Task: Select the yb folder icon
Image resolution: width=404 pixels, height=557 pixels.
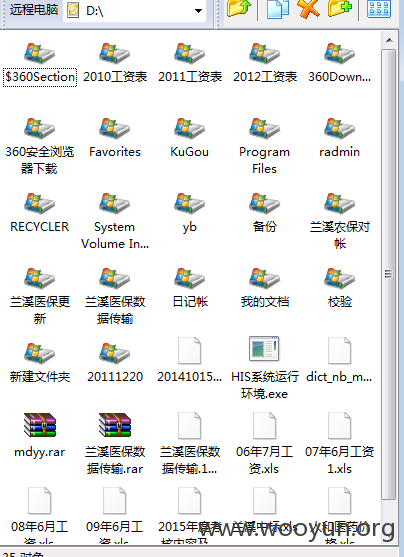Action: tap(189, 204)
